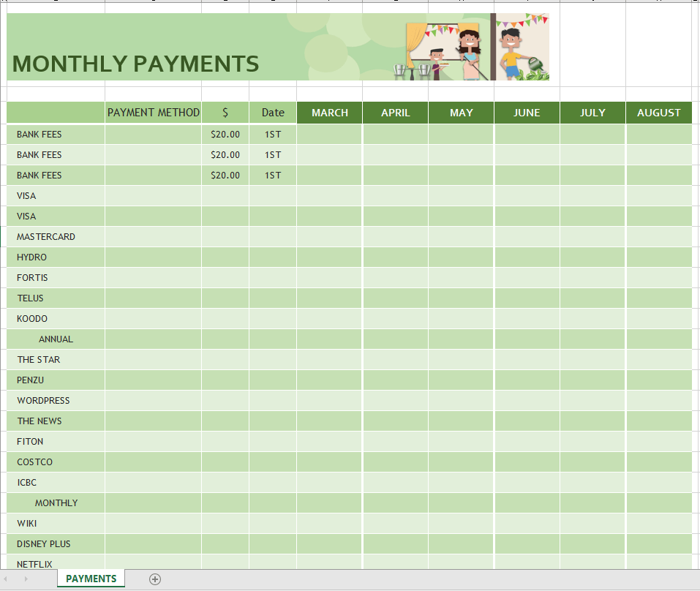Click the PAYMENT METHOD column header
Image resolution: width=700 pixels, height=591 pixels.
(153, 113)
